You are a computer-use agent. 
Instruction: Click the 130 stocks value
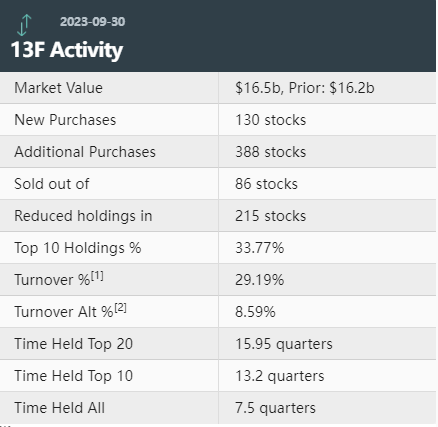point(270,120)
